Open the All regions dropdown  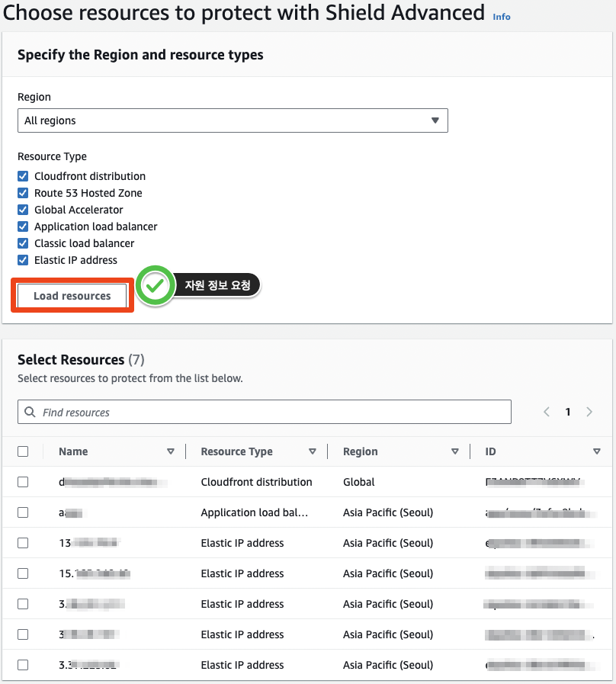coord(233,120)
